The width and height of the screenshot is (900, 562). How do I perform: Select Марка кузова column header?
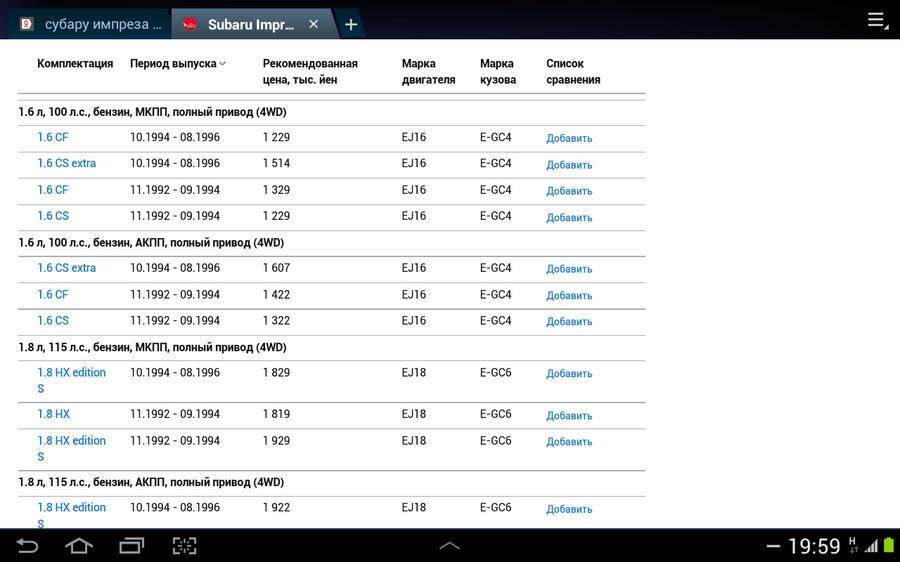(498, 72)
